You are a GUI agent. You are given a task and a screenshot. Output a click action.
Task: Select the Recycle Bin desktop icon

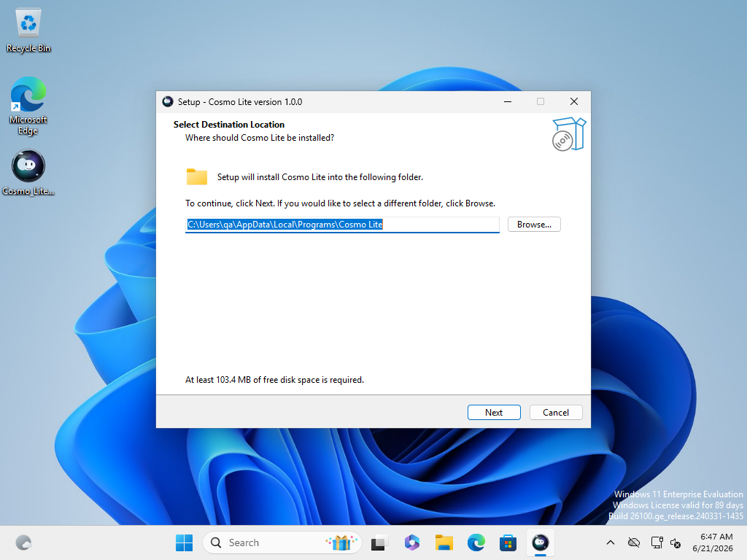coord(28,31)
